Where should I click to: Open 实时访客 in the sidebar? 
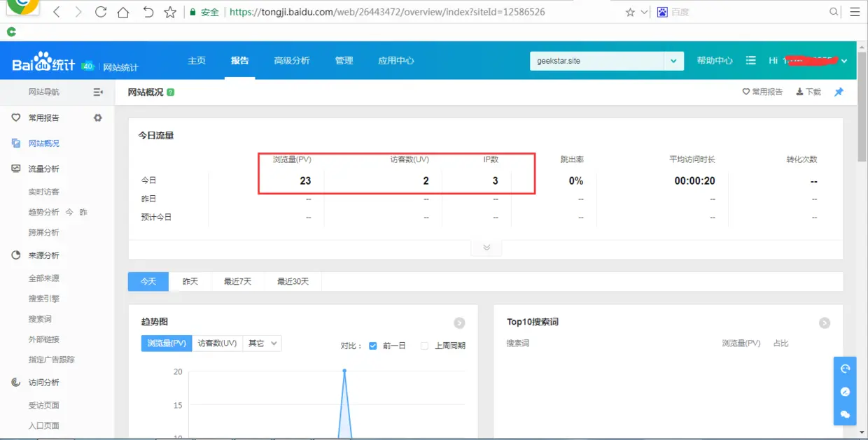coord(44,192)
